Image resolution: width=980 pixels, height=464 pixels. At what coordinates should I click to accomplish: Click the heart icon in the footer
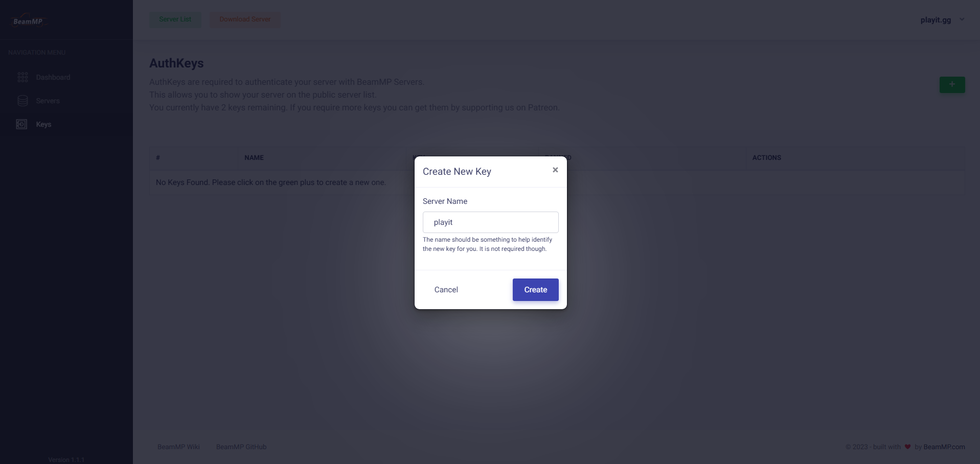click(907, 447)
